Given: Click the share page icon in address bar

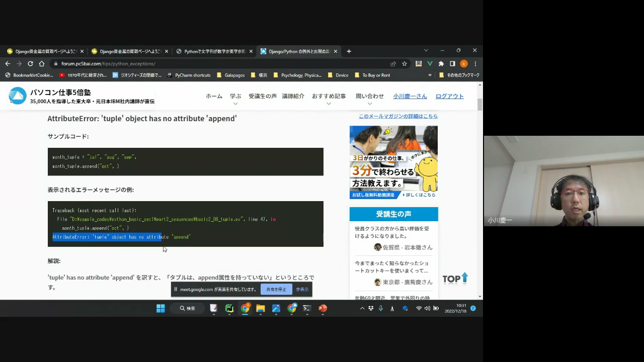Looking at the screenshot, I should point(393,64).
